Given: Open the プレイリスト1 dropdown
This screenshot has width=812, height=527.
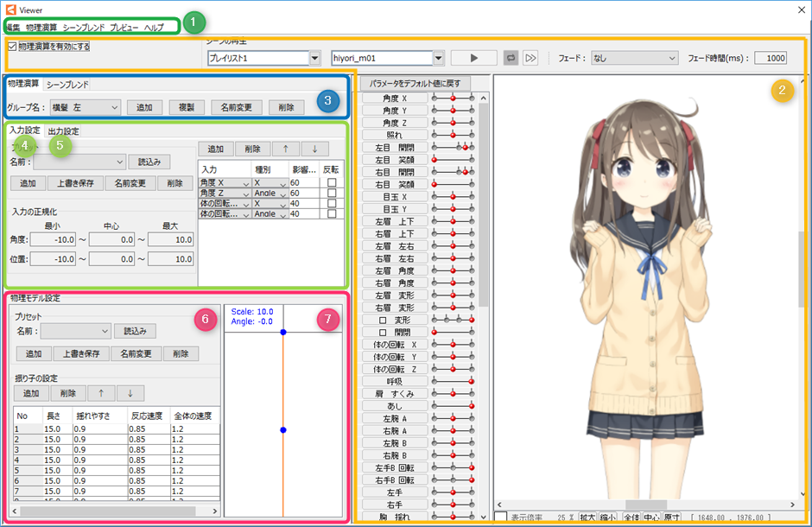Looking at the screenshot, I should coord(314,58).
